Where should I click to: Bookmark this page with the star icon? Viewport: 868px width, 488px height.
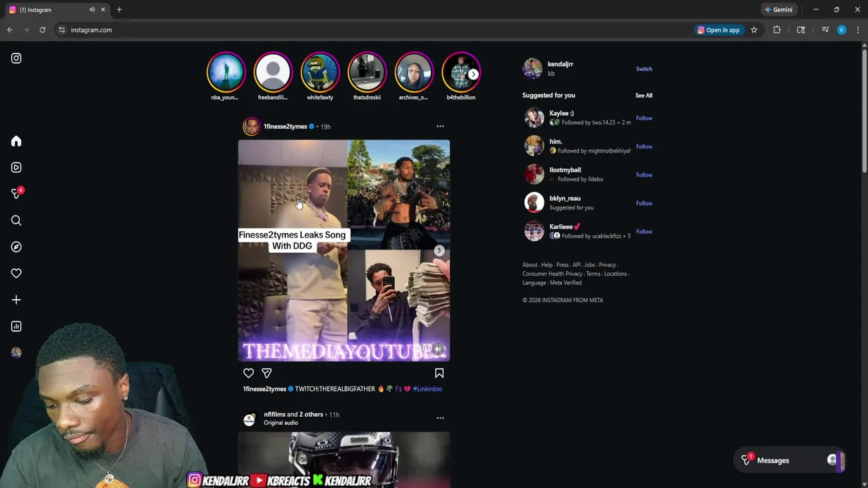[754, 30]
